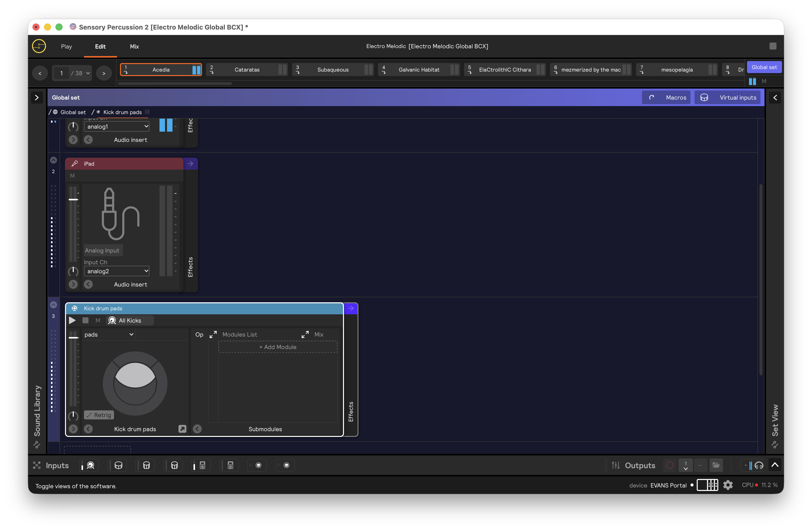812x531 pixels.
Task: Toggle mute M on Kick drum pads
Action: [x=98, y=320]
